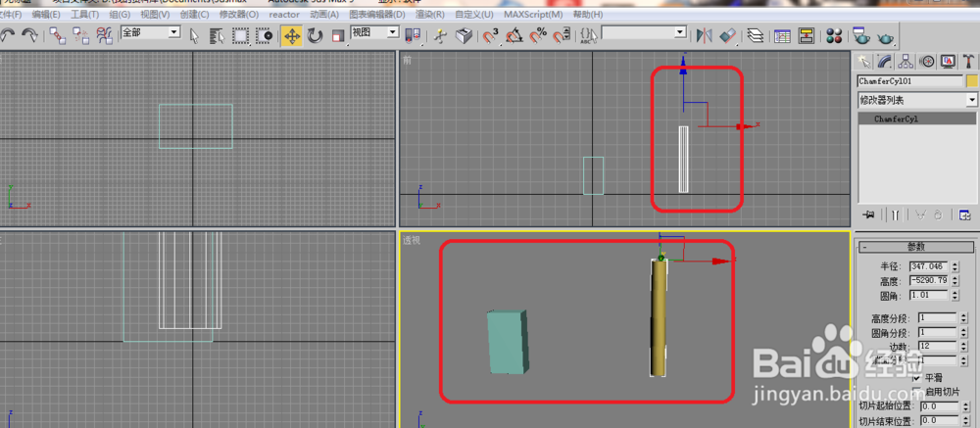
Task: Click the Mirror tool icon
Action: click(705, 35)
